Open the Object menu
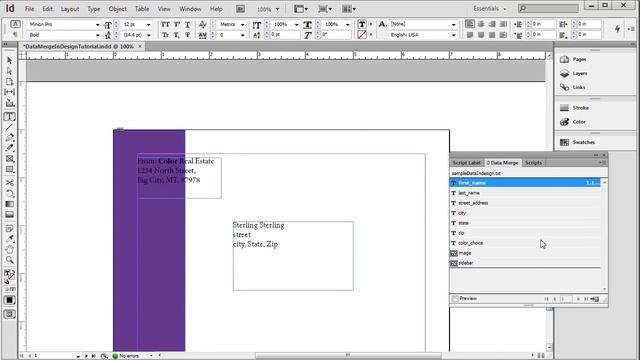Viewport: 640px width, 360px height. pyautogui.click(x=118, y=9)
